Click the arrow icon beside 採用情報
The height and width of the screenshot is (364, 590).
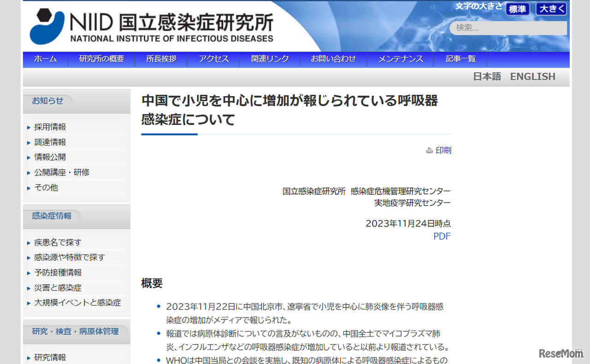tap(29, 127)
